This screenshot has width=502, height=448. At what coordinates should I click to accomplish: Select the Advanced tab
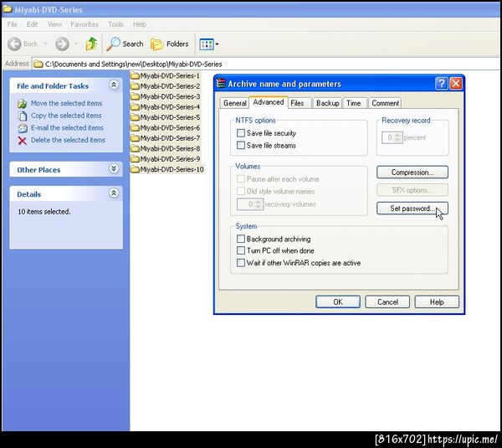pos(269,102)
